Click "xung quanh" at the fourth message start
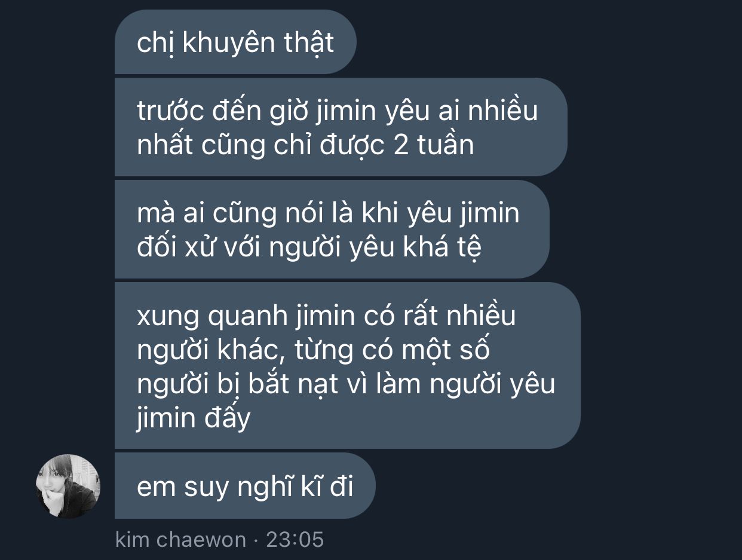 tap(212, 316)
